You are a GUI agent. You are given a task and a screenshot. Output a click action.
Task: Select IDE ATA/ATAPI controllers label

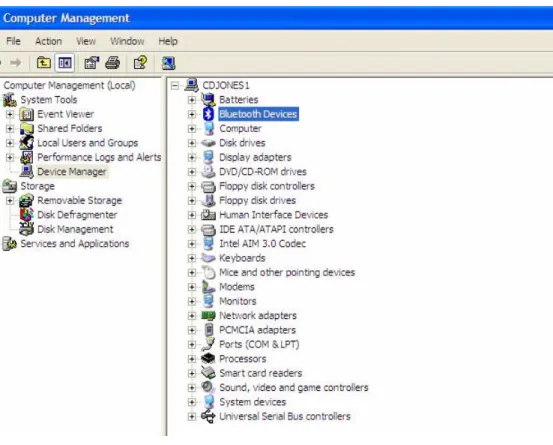pos(276,229)
